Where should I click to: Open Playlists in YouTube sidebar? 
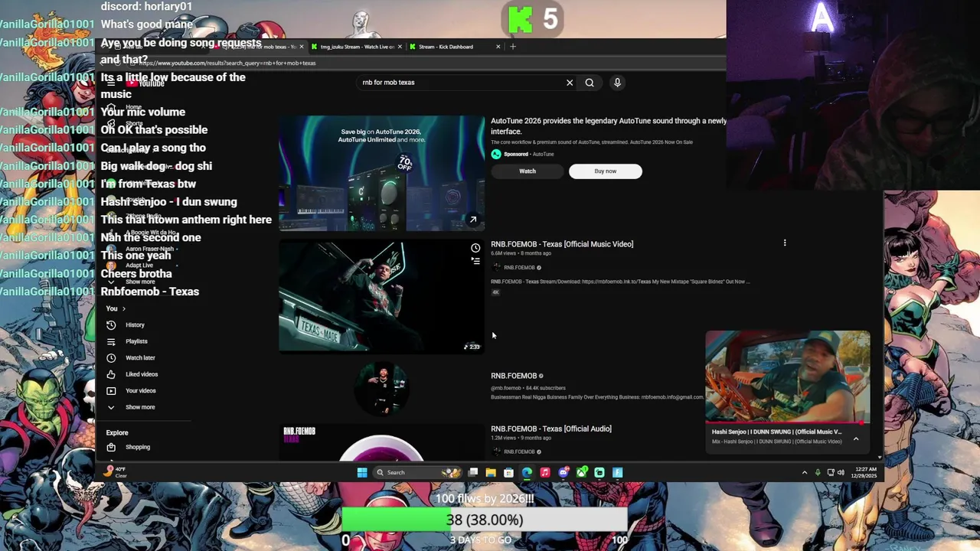[x=136, y=341]
